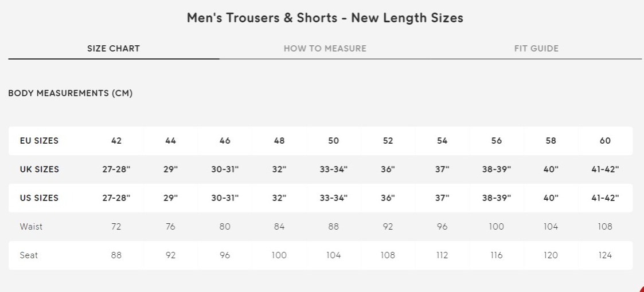
Task: Click seat value 124
Action: 605,255
